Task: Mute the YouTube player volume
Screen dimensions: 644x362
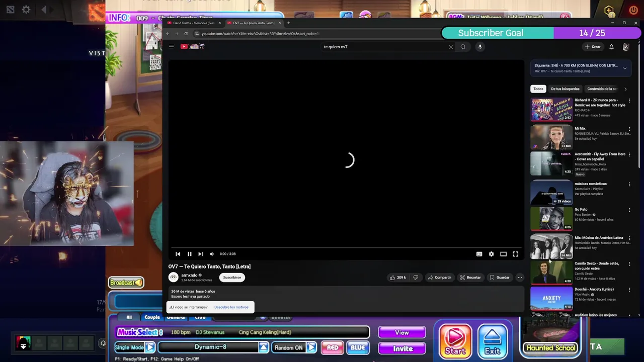Action: point(212,254)
